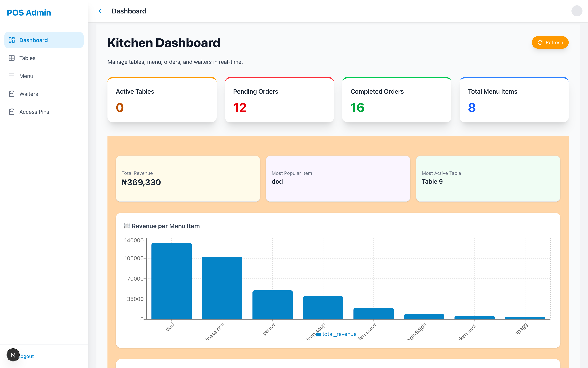Navigate to the Access Pins section
This screenshot has height=368, width=588.
[x=34, y=112]
